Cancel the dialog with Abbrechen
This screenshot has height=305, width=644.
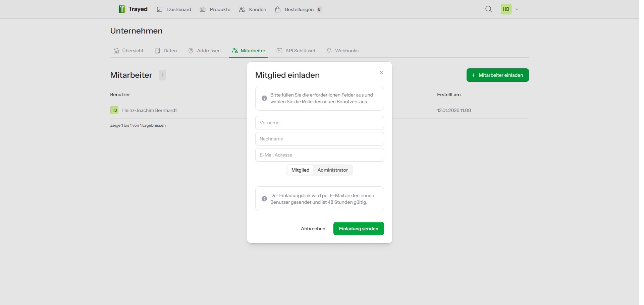coord(313,229)
